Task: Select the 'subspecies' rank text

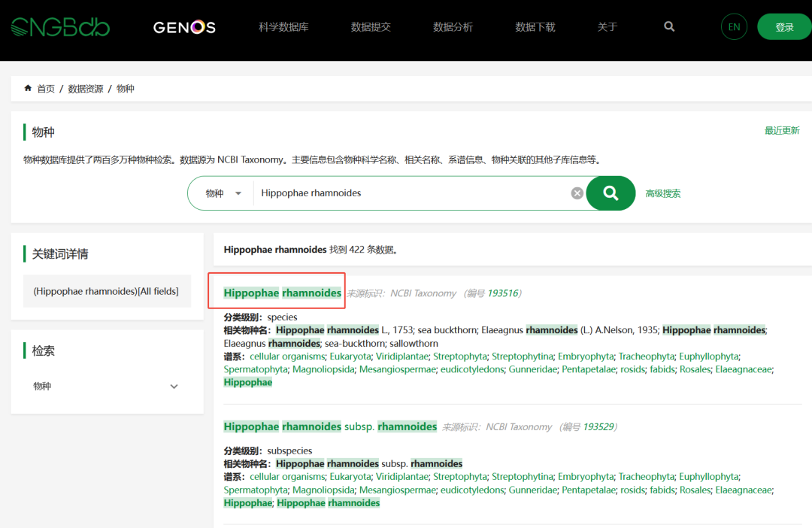Action: (x=289, y=451)
